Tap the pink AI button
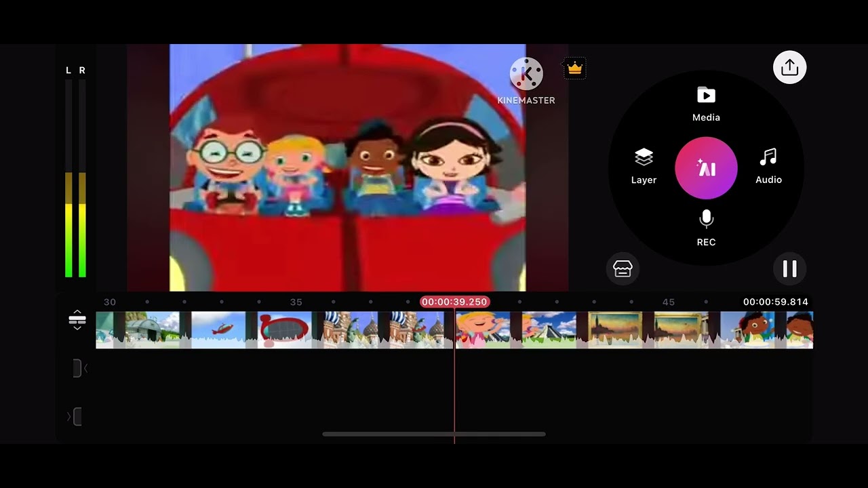 706,168
